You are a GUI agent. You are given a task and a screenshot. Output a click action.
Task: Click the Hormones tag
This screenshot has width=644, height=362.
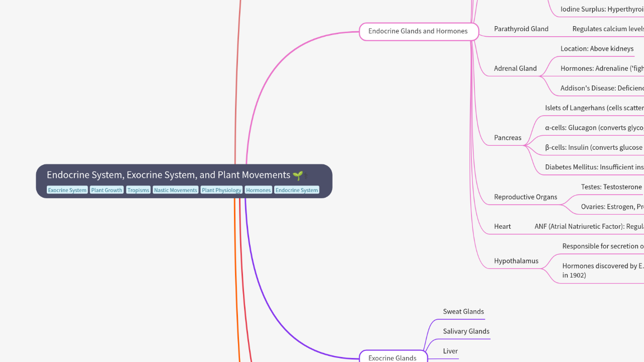click(x=258, y=190)
